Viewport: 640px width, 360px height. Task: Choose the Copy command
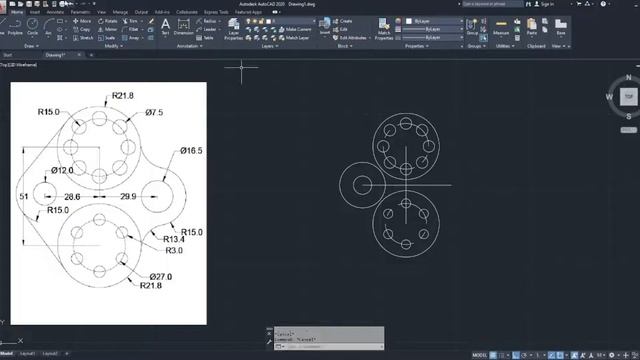coord(82,29)
